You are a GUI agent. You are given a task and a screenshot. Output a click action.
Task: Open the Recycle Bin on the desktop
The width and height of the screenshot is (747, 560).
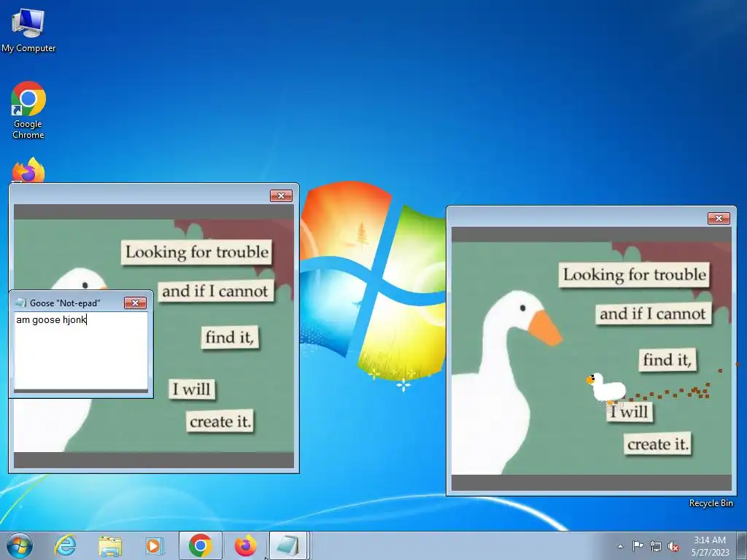click(711, 503)
